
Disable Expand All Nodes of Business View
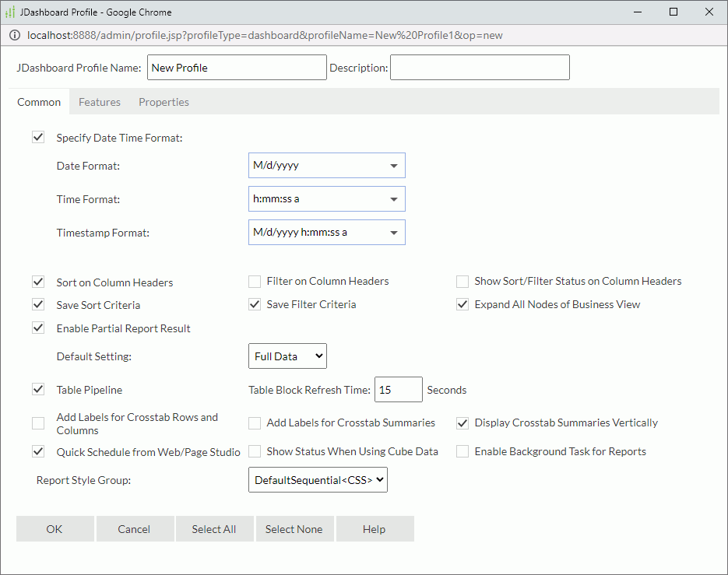tap(462, 304)
